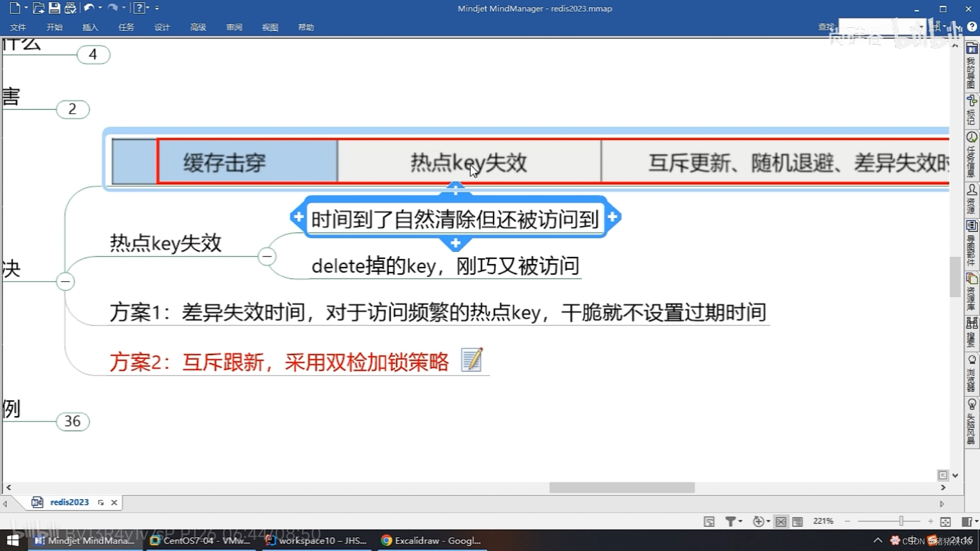Add sibling below with bottom plus handle
Viewport: 980px width, 551px height.
click(x=456, y=243)
